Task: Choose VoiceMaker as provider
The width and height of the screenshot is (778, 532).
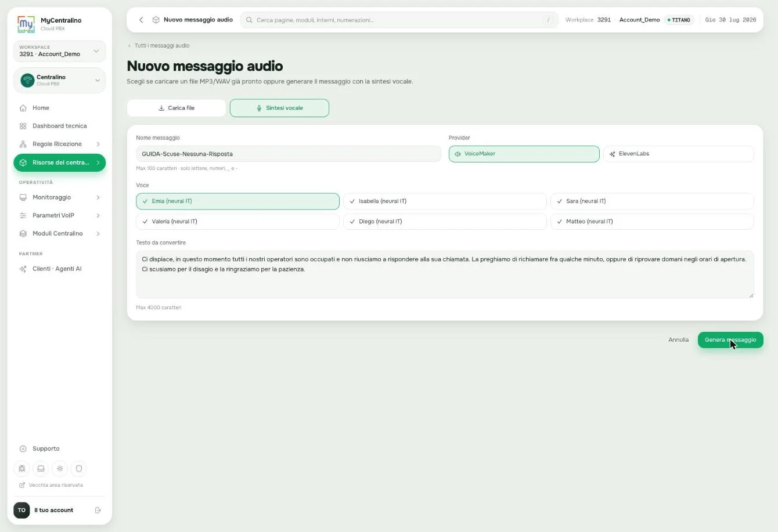Action: point(524,154)
